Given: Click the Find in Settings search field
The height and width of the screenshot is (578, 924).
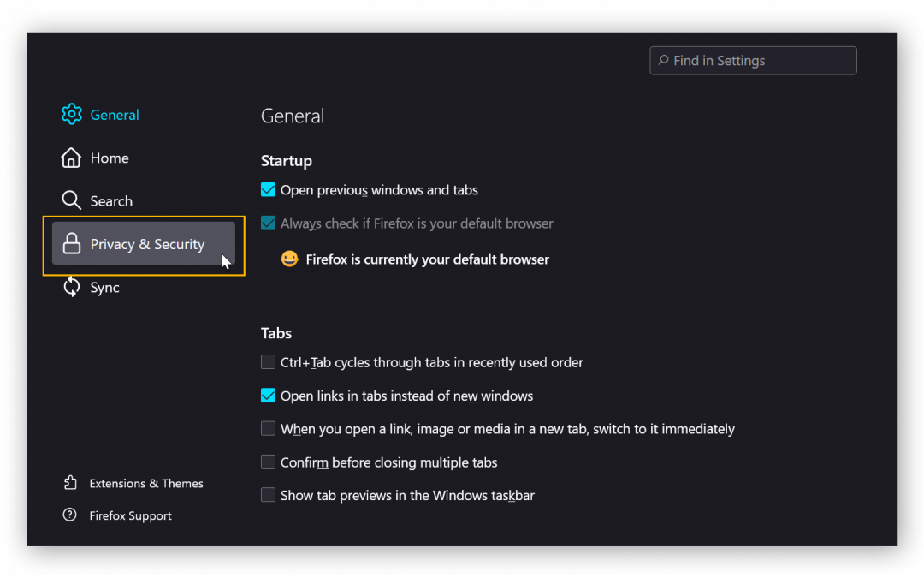Looking at the screenshot, I should (752, 60).
